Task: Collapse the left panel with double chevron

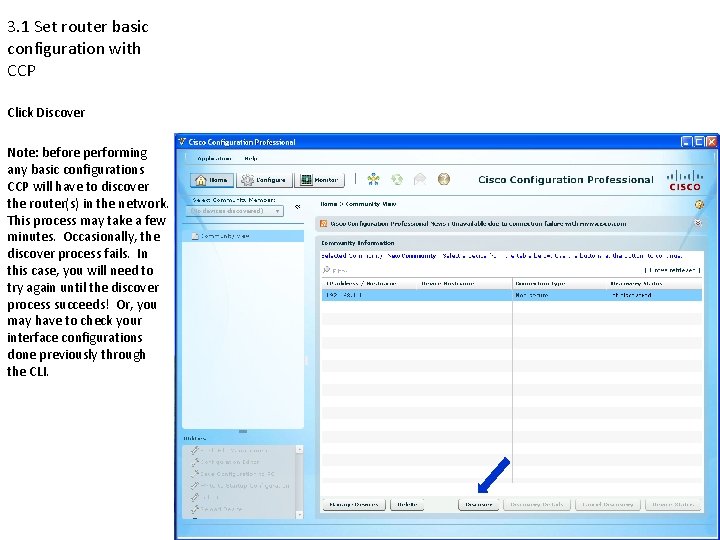Action: [x=298, y=207]
